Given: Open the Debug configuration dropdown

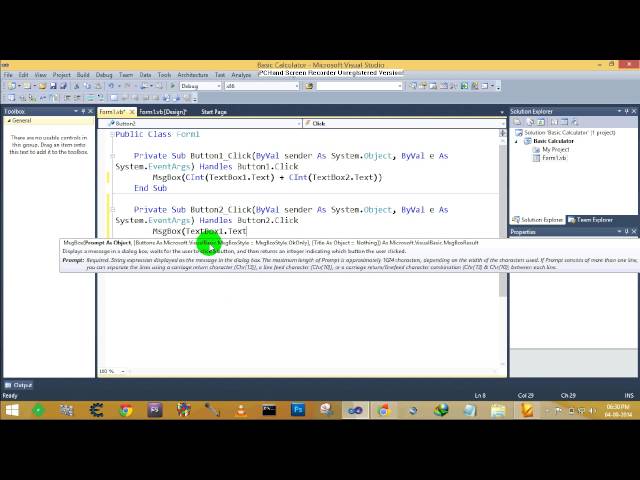Looking at the screenshot, I should [218, 86].
